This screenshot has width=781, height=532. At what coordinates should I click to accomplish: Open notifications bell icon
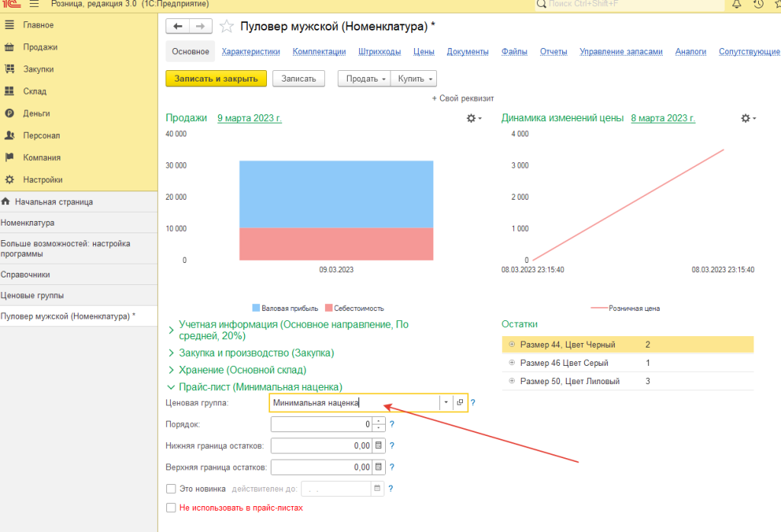click(x=736, y=4)
